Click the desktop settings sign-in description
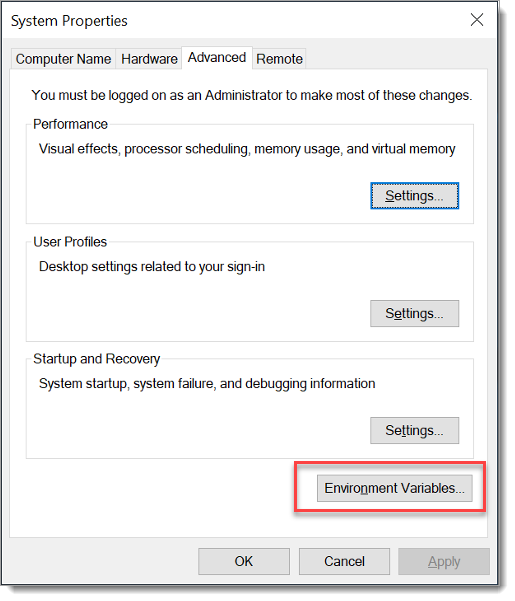The image size is (515, 601). (152, 267)
